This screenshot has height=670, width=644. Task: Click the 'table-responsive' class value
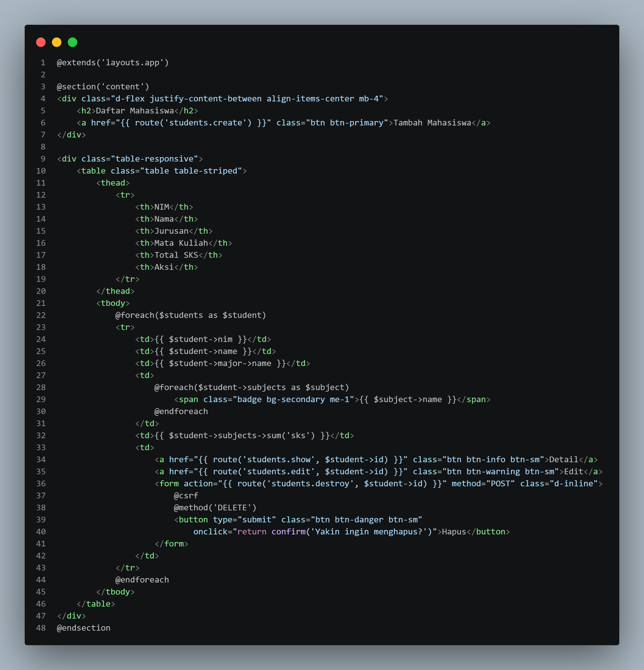pyautogui.click(x=155, y=159)
